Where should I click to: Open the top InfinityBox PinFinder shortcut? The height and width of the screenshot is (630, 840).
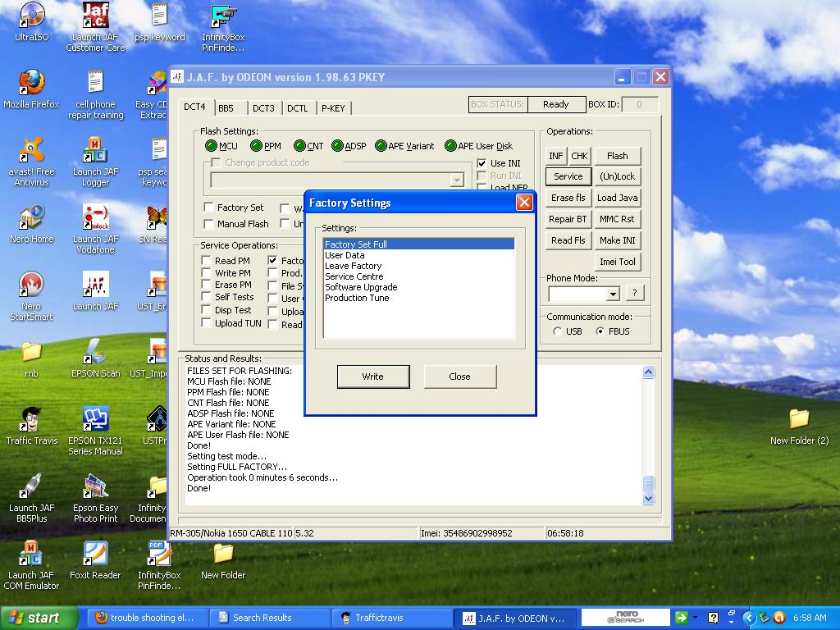point(223,28)
